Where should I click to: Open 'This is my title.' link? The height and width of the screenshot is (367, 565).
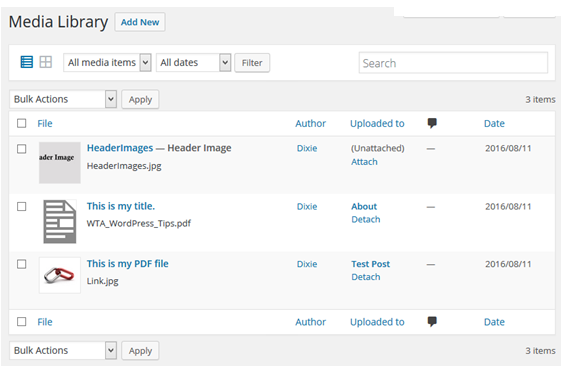click(121, 206)
